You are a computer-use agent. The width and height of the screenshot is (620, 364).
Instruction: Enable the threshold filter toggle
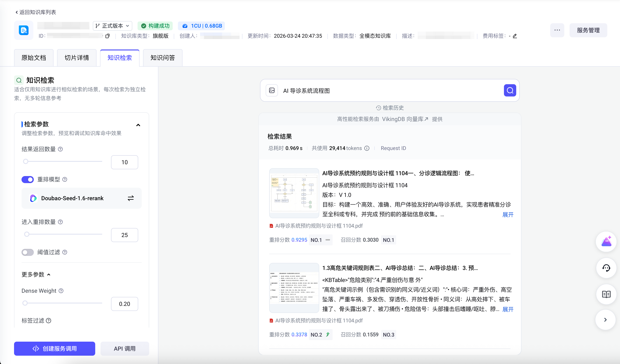coord(28,252)
